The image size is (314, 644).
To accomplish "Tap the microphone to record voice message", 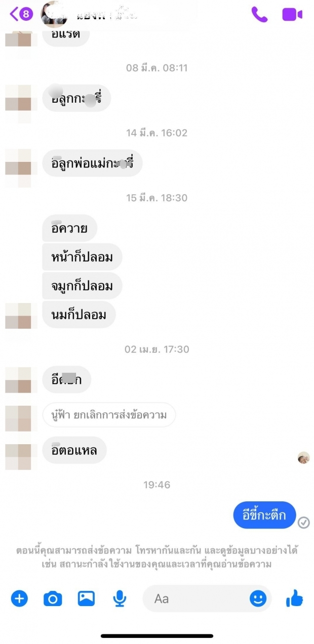I will [120, 599].
